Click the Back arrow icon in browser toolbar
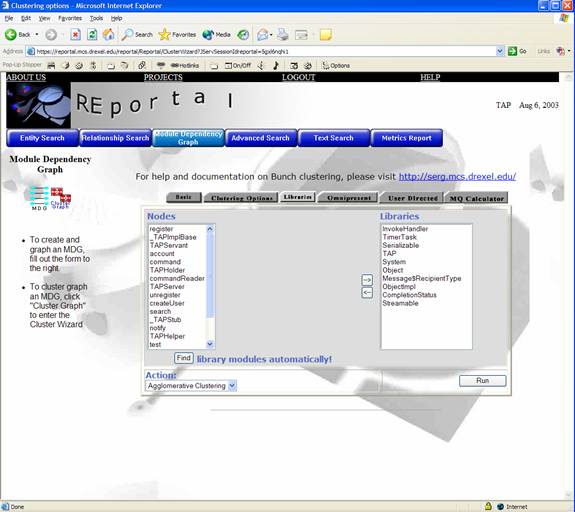Image resolution: width=575 pixels, height=512 pixels. click(11, 34)
